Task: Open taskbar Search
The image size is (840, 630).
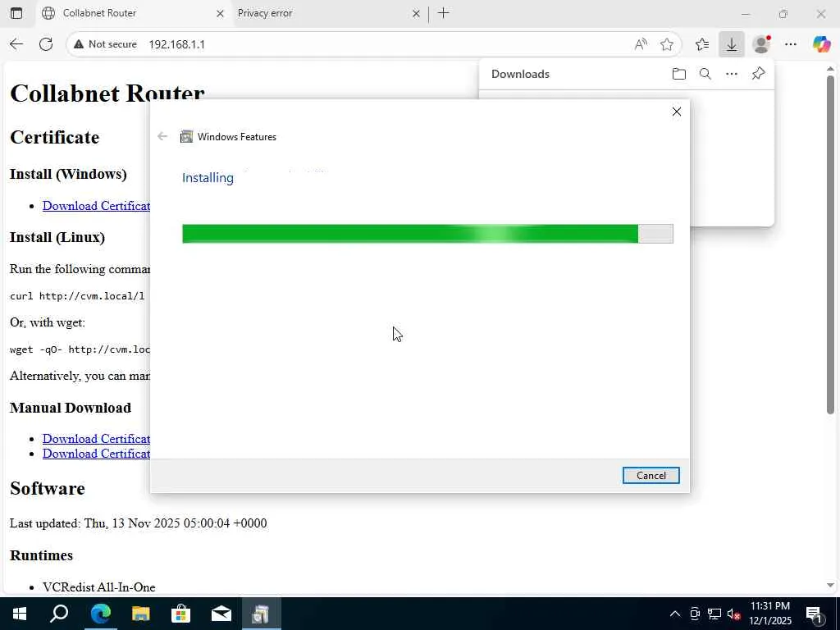Action: 59,614
